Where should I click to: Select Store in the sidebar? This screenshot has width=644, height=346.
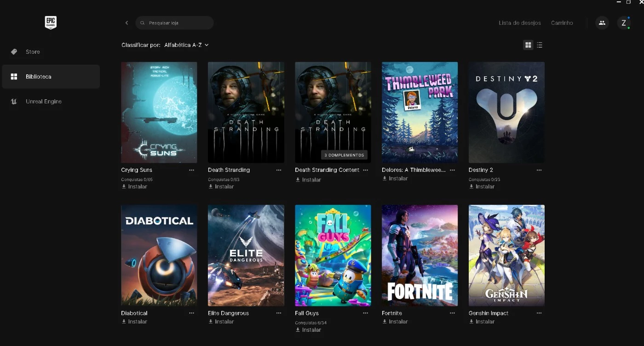point(51,52)
